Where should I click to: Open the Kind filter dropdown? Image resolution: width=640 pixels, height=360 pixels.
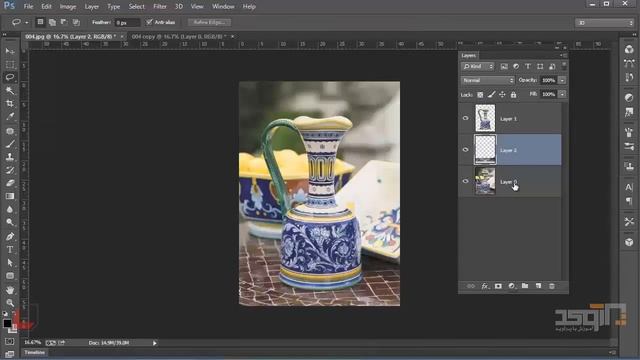coord(478,67)
